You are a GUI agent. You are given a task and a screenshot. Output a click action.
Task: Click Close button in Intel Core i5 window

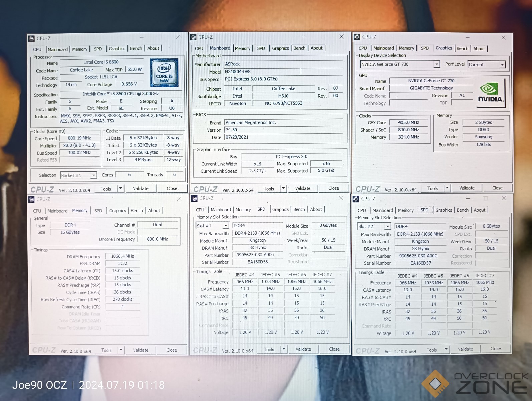(172, 189)
